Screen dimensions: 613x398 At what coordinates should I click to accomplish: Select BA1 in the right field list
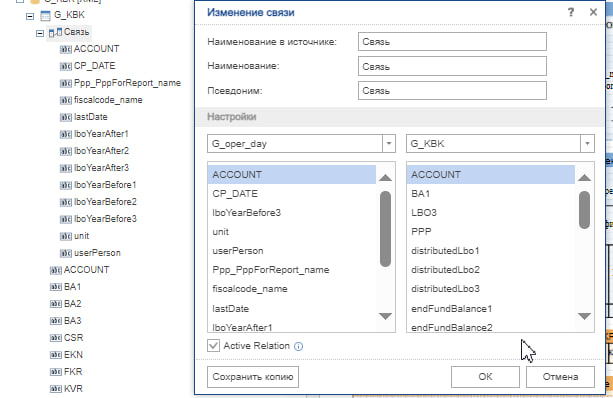(x=491, y=194)
